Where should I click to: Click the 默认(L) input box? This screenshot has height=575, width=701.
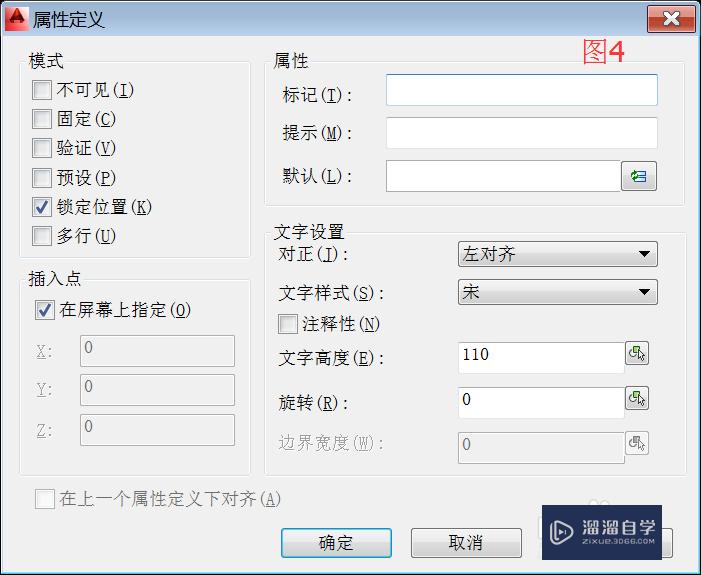point(503,176)
